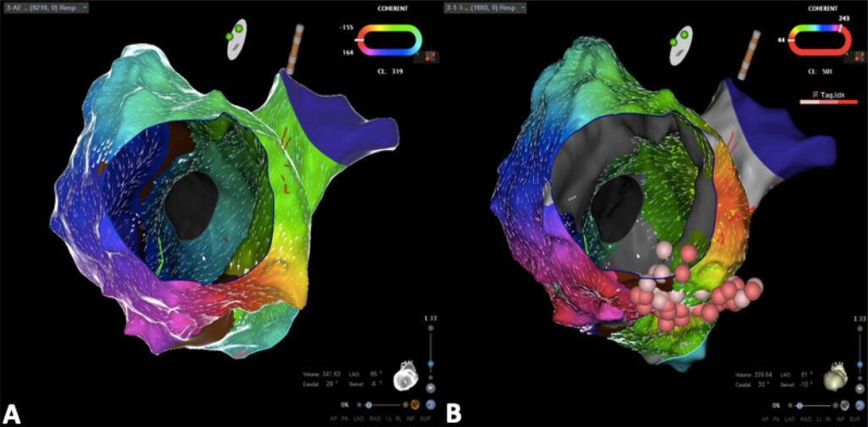This screenshot has height=427, width=868.
Task: Click the 0% transparency value in panel A
Action: 345,405
